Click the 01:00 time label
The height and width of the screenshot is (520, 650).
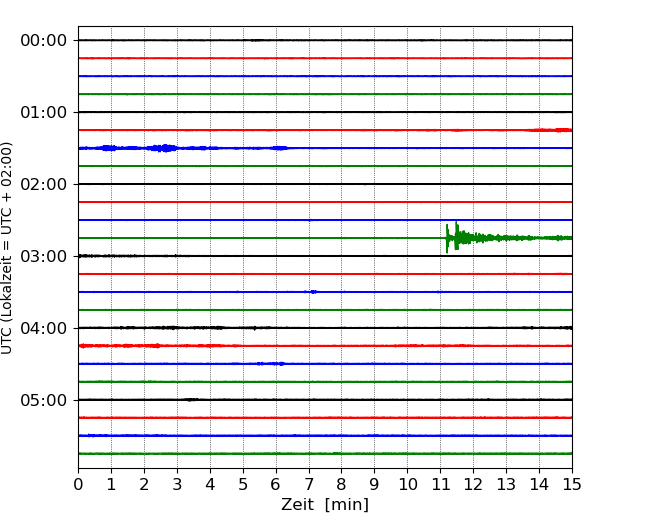[x=44, y=112]
